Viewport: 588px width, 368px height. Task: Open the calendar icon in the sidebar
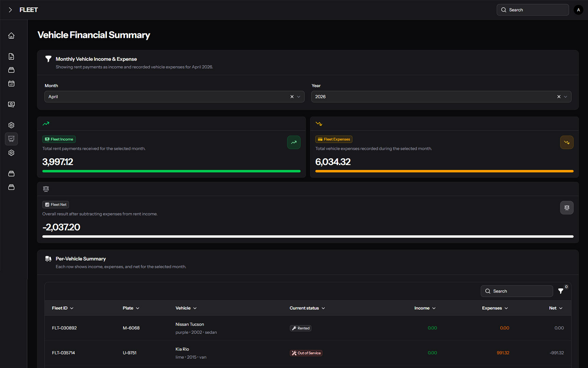pyautogui.click(x=11, y=83)
